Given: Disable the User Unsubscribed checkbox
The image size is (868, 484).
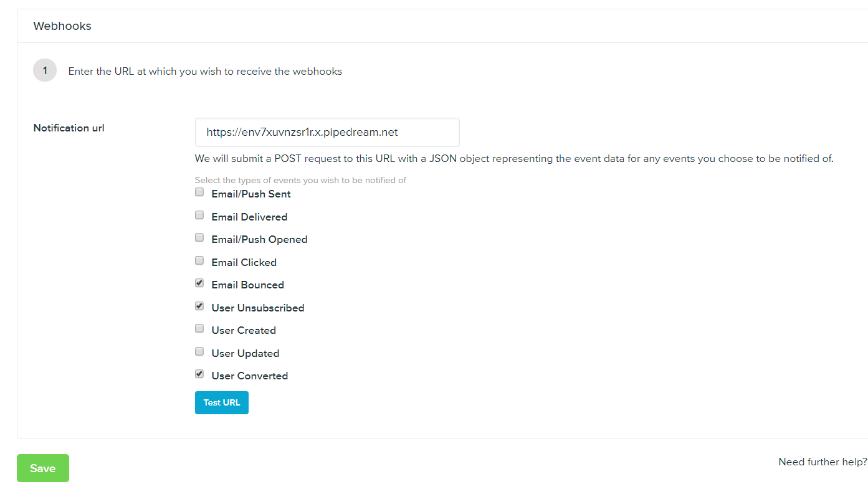Looking at the screenshot, I should click(199, 306).
